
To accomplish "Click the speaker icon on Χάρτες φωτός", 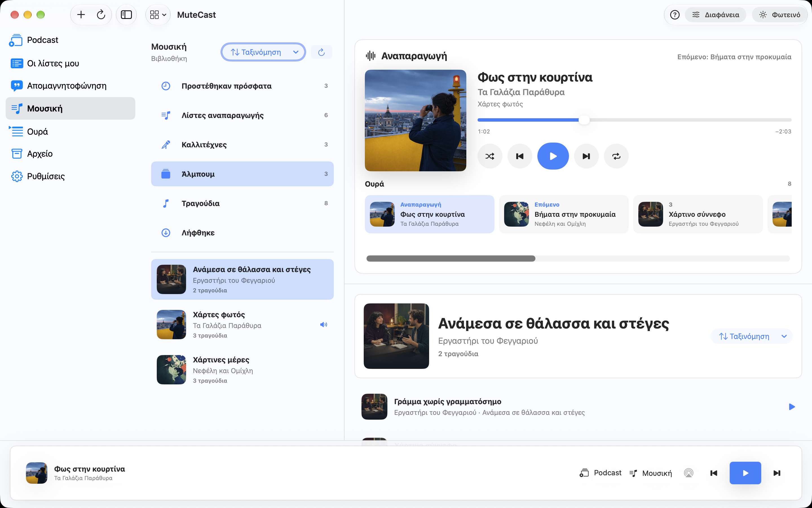I will point(323,325).
